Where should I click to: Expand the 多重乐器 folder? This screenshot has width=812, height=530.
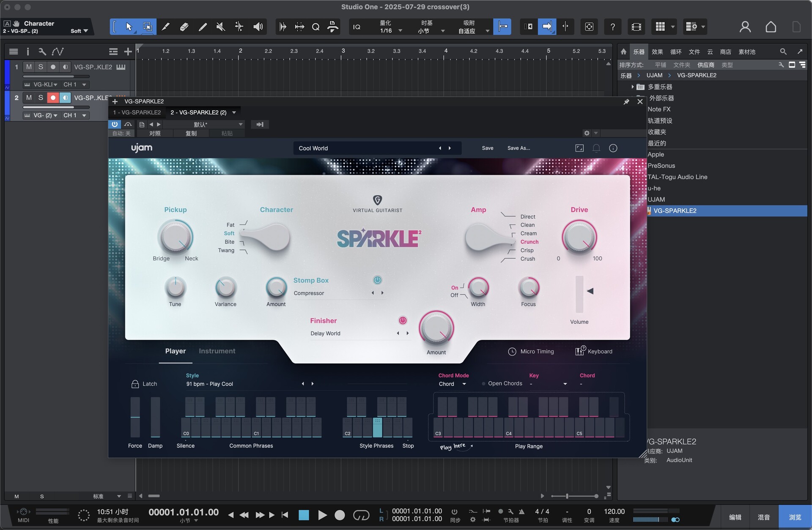[632, 87]
